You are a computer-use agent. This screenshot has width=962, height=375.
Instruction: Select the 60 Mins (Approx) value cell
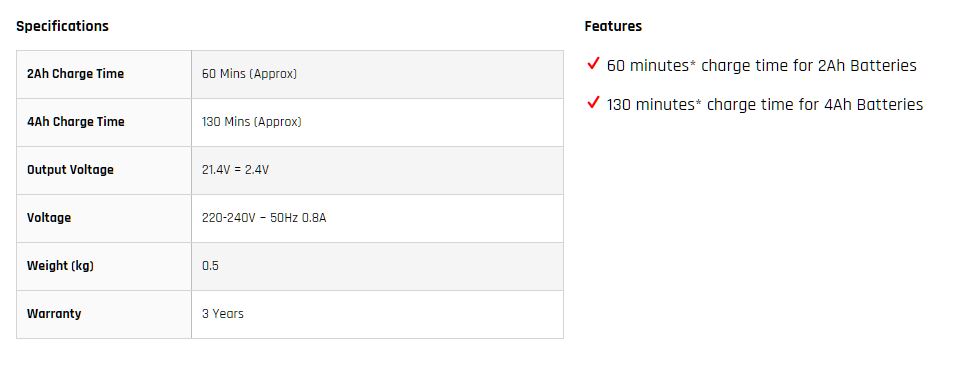[x=377, y=74]
